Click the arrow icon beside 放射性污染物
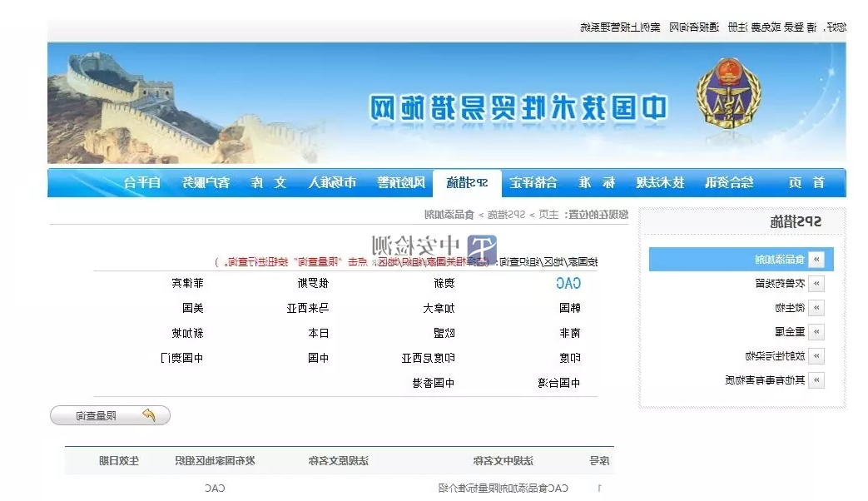 point(816,356)
